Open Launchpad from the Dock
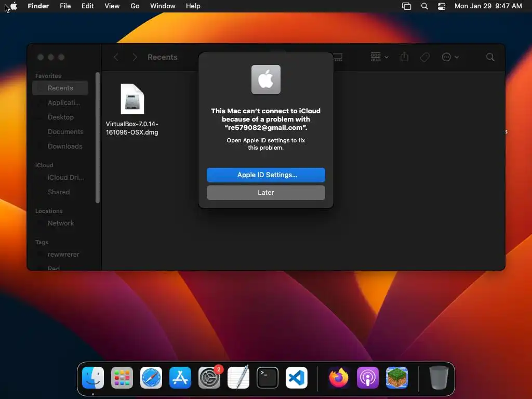 122,378
